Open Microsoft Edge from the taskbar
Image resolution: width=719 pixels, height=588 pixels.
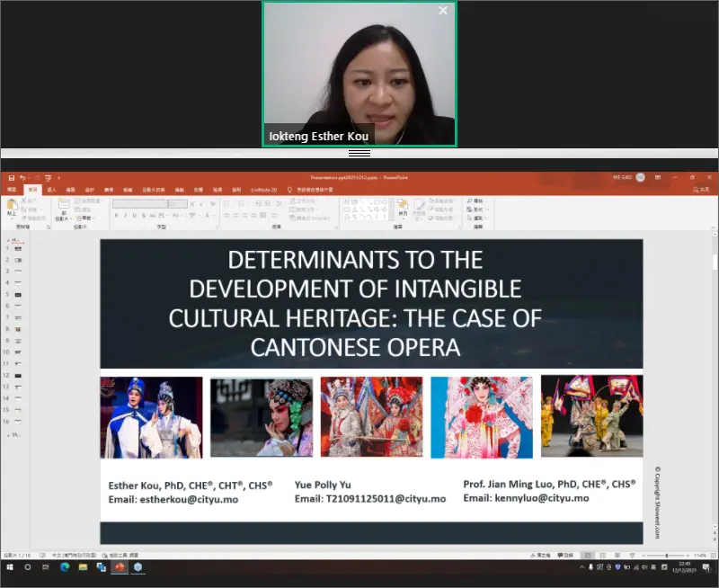[65, 568]
